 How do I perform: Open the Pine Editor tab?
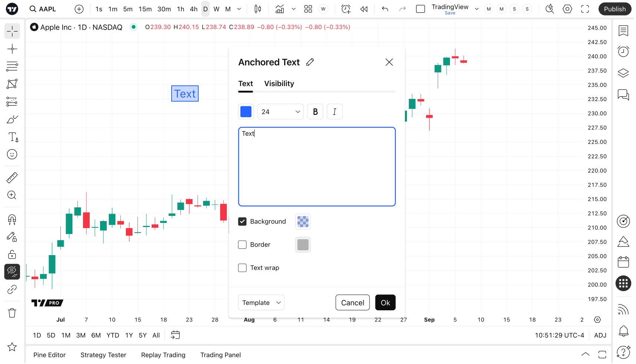click(50, 355)
